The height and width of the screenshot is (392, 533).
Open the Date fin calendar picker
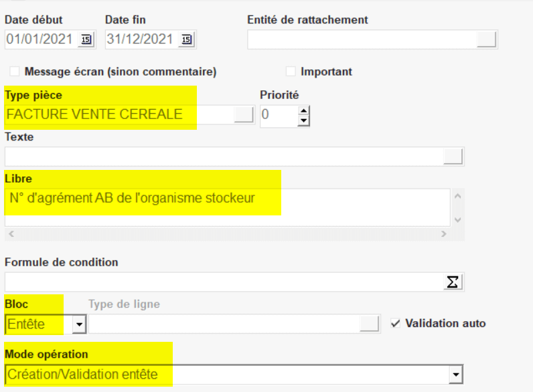(x=187, y=39)
